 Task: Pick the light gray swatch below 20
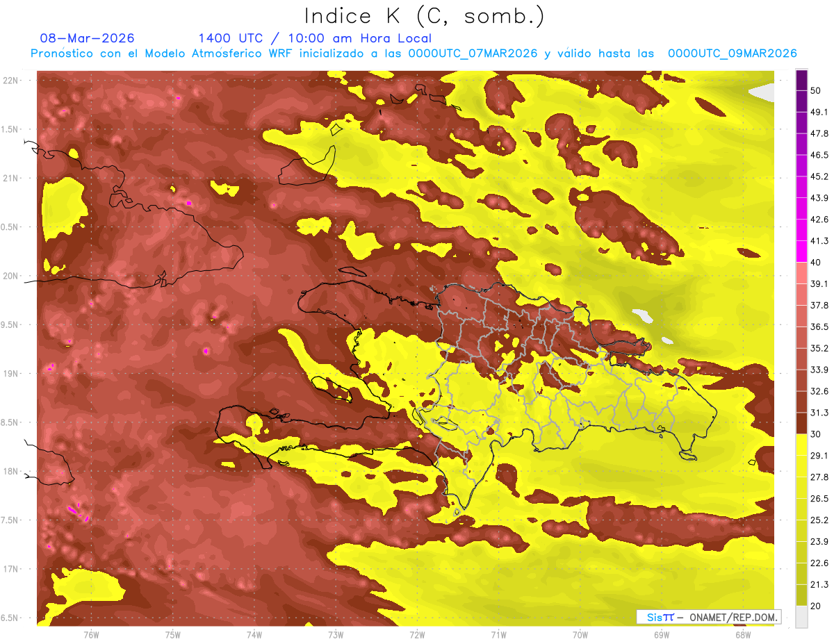[801, 617]
